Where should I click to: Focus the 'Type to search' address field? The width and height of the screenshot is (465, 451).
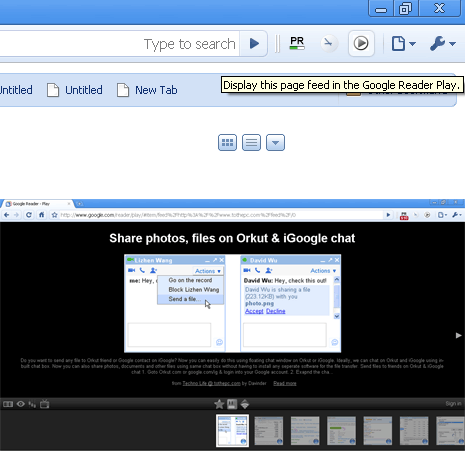119,44
